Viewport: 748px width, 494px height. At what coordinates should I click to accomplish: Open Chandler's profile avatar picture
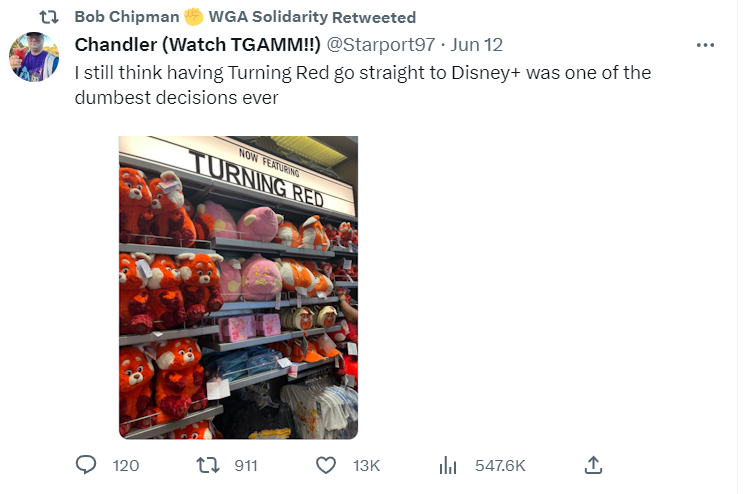34,56
